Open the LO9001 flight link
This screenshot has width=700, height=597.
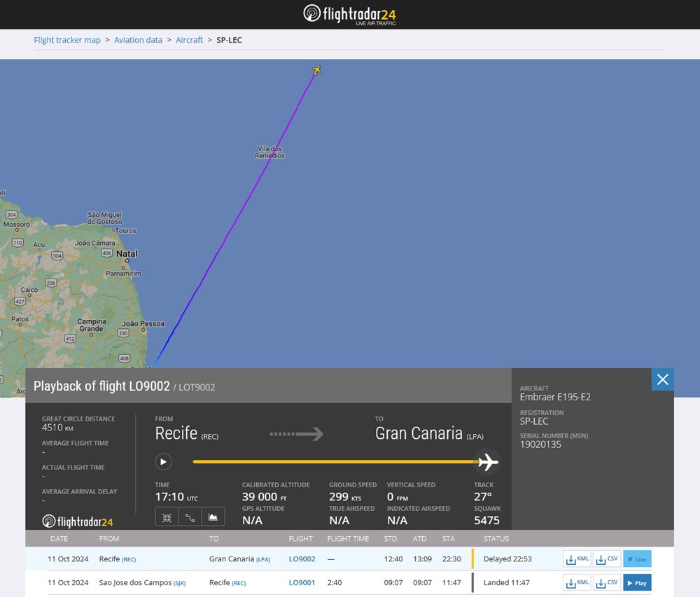302,582
